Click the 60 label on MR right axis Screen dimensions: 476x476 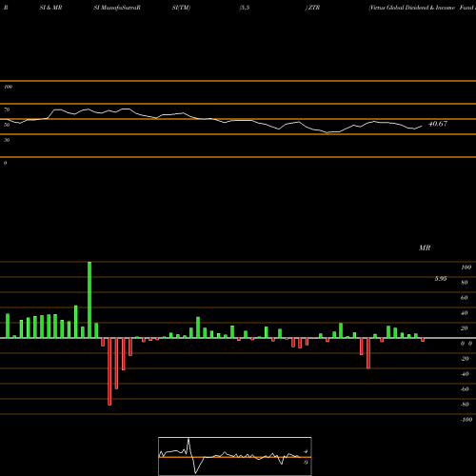coord(465,298)
